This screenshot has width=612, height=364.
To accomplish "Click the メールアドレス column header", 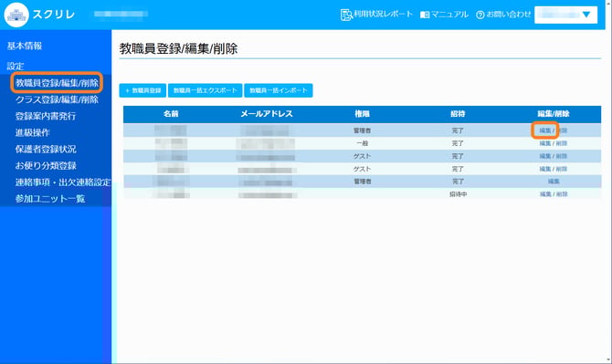I will (267, 114).
